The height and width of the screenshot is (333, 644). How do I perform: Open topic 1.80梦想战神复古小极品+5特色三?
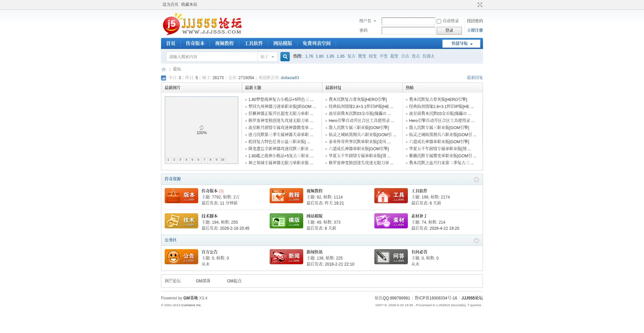[281, 100]
